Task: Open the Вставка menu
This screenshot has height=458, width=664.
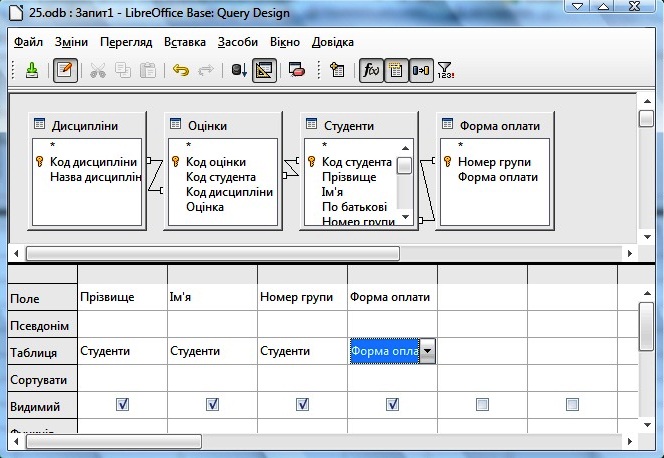Action: tap(184, 43)
